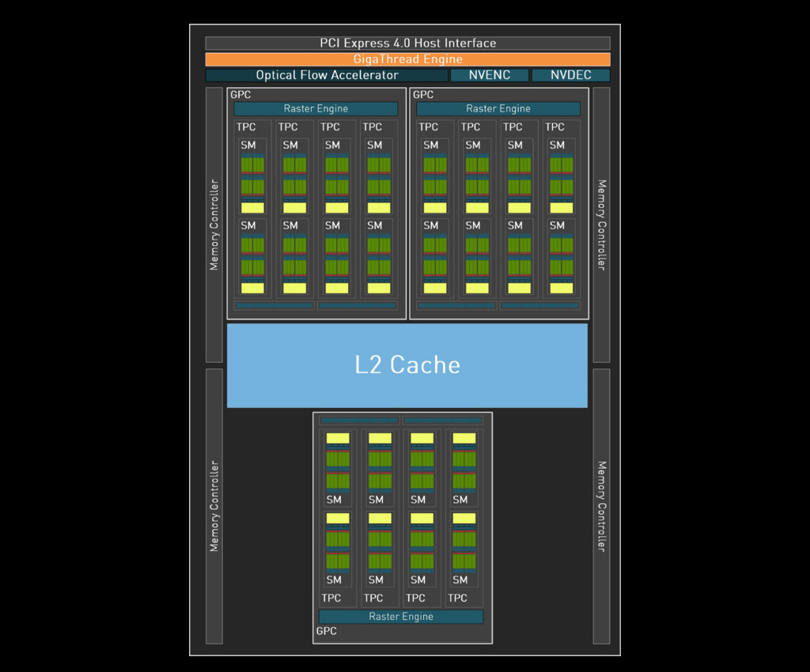Image resolution: width=810 pixels, height=672 pixels.
Task: Click the first SM label in top-left GPC
Action: tap(248, 145)
